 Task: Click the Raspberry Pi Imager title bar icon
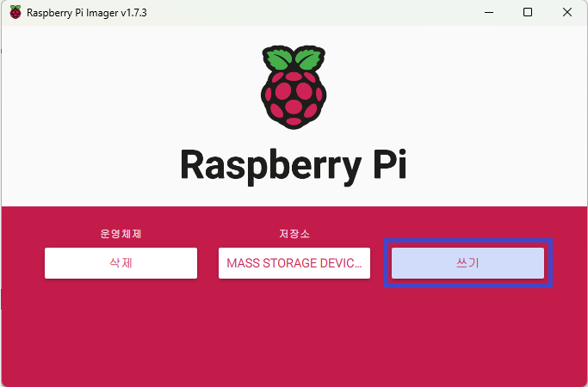coord(15,12)
